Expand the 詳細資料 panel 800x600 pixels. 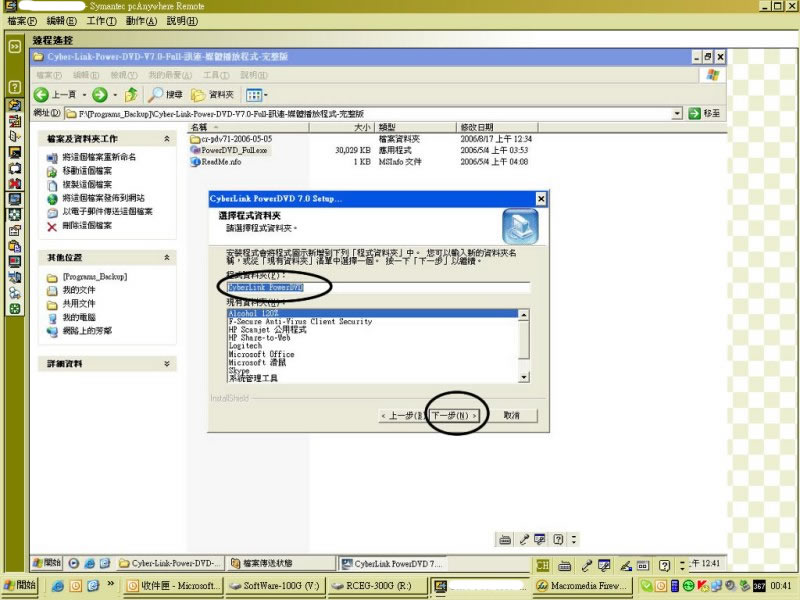[166, 364]
